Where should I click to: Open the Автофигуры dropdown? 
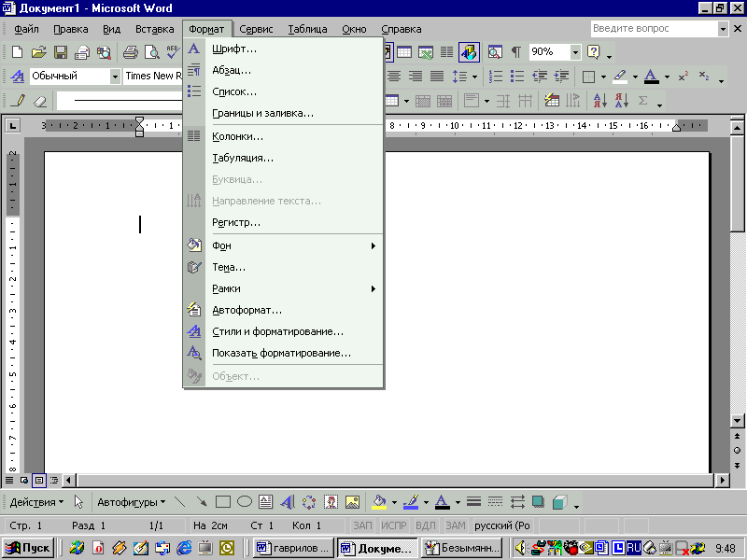pyautogui.click(x=131, y=502)
